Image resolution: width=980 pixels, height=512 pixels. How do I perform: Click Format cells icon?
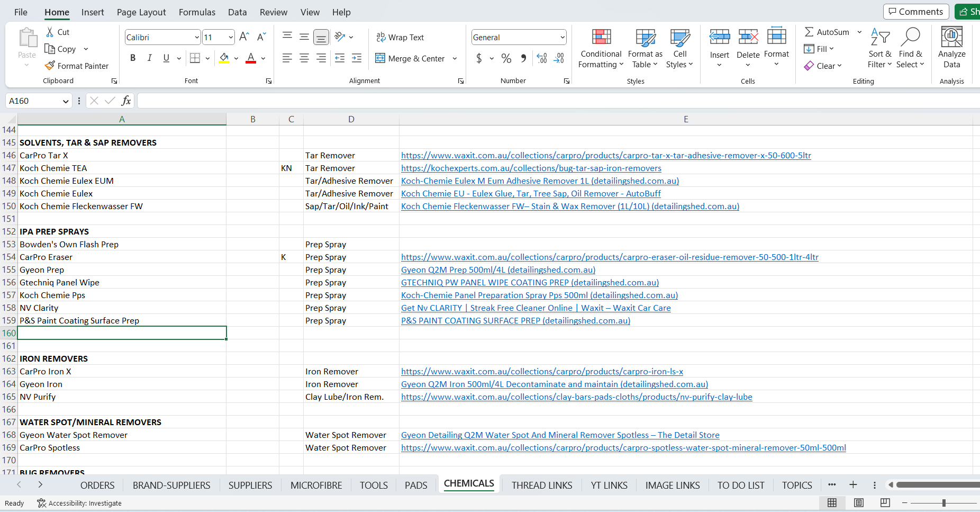(776, 37)
